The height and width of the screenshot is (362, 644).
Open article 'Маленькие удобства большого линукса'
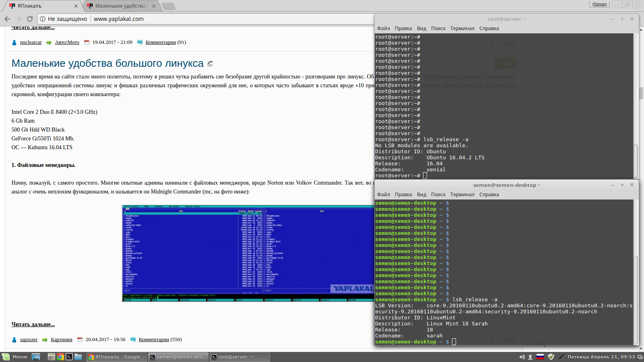pyautogui.click(x=107, y=63)
